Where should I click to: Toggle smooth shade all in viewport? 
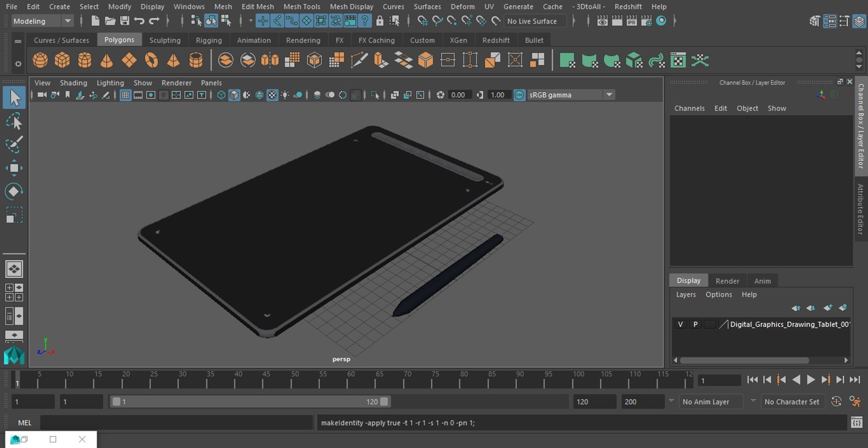(x=234, y=95)
